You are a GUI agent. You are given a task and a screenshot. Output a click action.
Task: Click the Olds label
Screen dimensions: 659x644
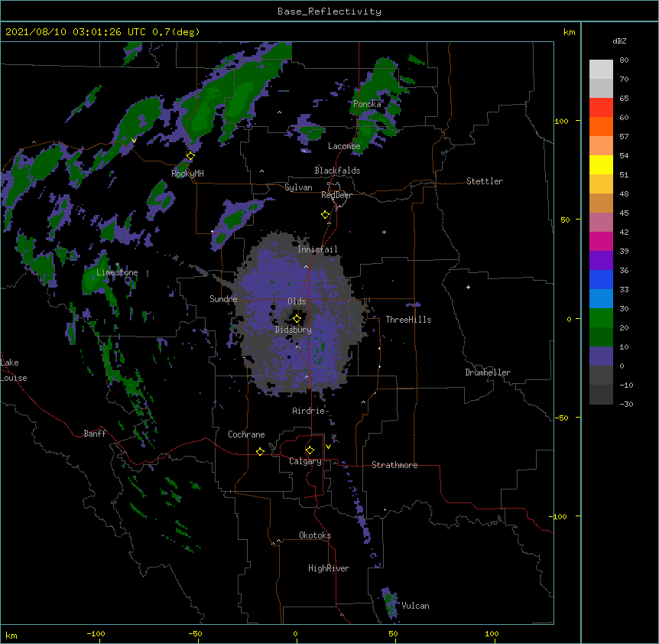click(x=297, y=301)
